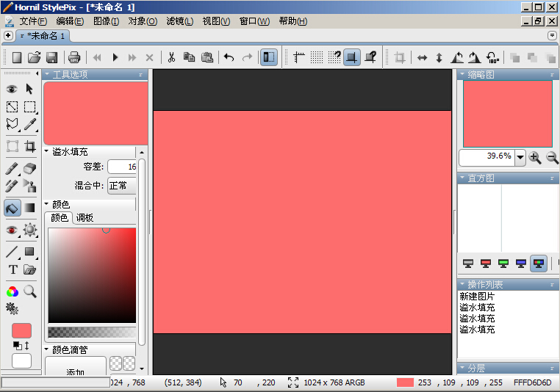
Task: Select the color picker eyedropper tool
Action: point(30,124)
